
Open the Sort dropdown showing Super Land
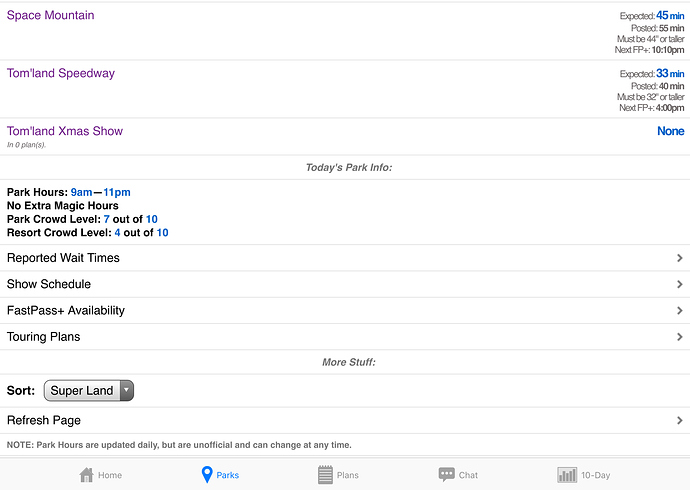tap(89, 391)
